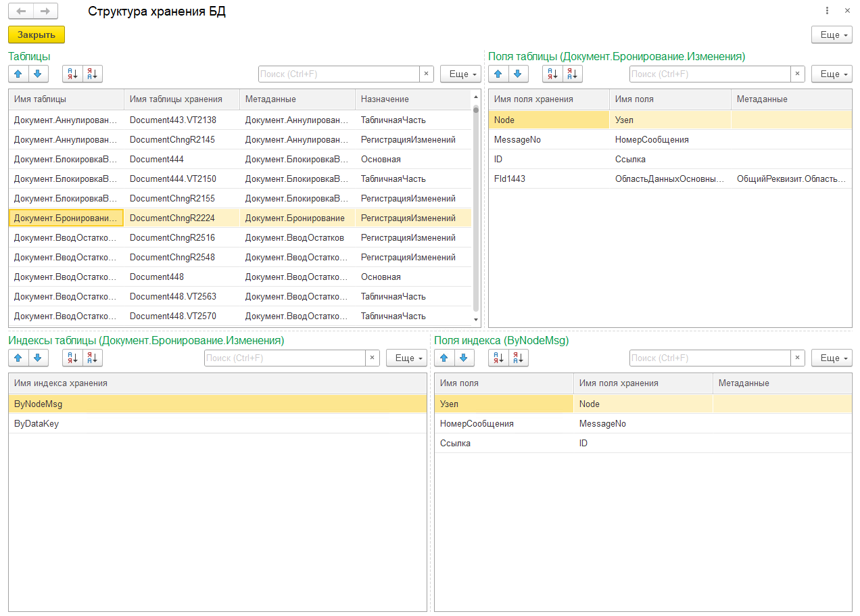Click the Имя таблицы хранения column header

176,99
